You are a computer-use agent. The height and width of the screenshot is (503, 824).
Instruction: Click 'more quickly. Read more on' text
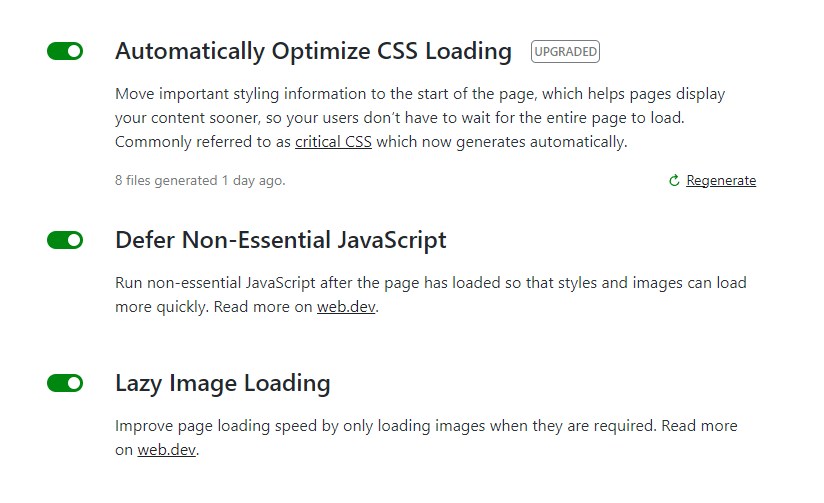click(214, 306)
